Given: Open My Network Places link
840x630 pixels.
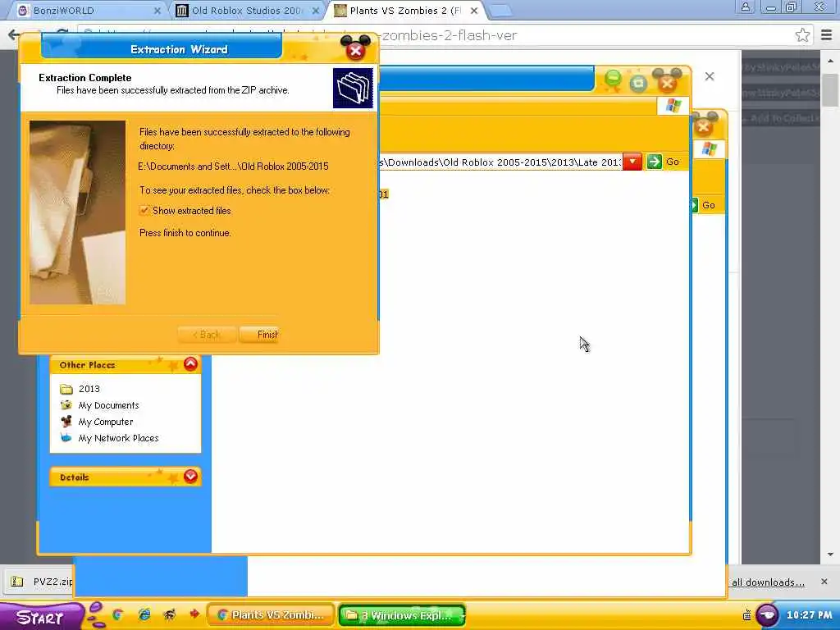Looking at the screenshot, I should tap(118, 438).
